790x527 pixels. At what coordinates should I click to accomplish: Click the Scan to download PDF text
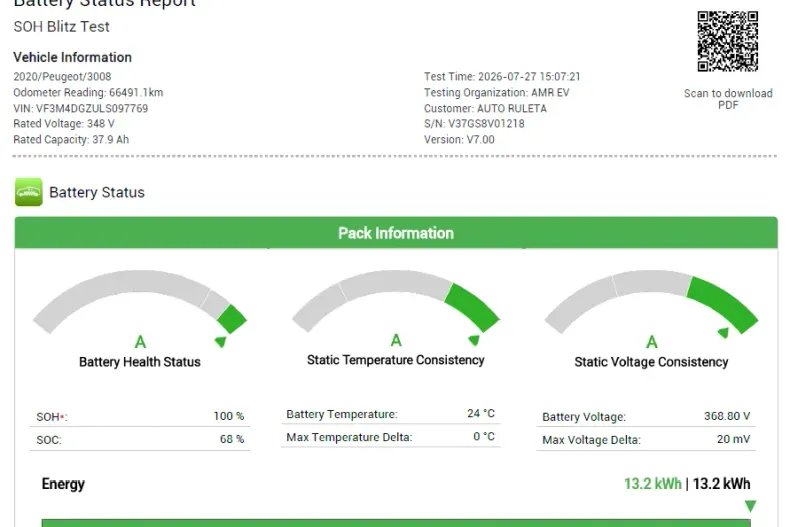click(x=728, y=99)
